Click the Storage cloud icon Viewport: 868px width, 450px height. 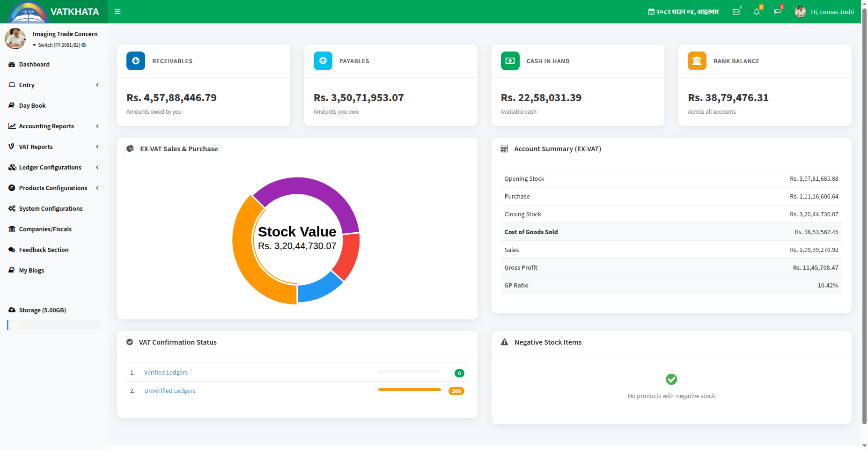11,310
